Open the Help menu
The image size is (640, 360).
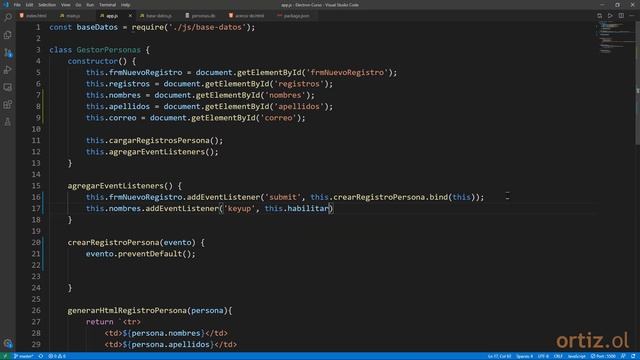[x=125, y=5]
